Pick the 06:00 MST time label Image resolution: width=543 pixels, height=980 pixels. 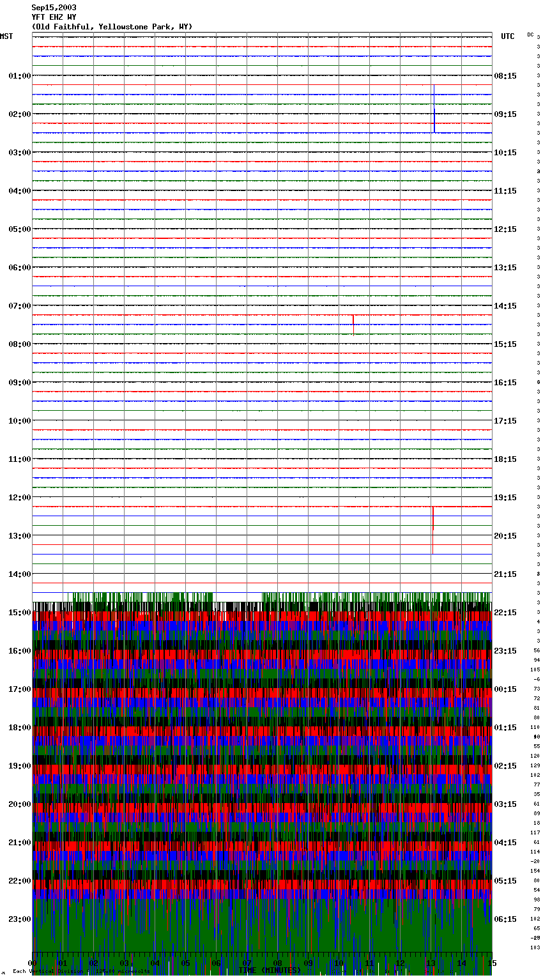click(x=20, y=268)
